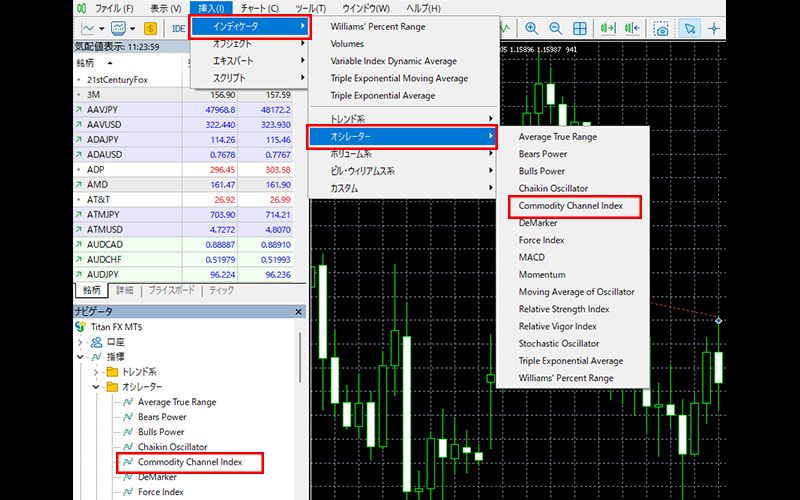The width and height of the screenshot is (800, 500).
Task: Select the AUDCAD row in Market Watch
Action: point(104,243)
